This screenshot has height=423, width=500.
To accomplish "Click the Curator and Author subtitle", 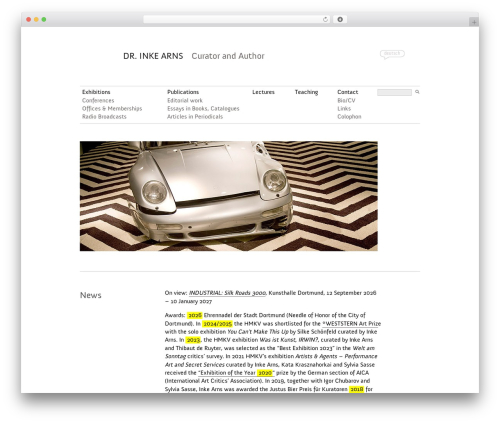I will point(228,56).
